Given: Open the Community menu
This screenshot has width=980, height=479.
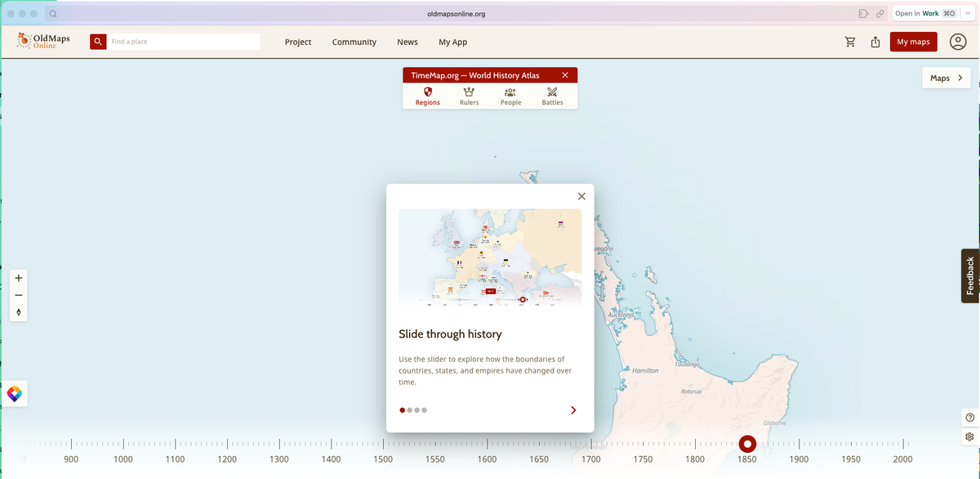Looking at the screenshot, I should [354, 42].
